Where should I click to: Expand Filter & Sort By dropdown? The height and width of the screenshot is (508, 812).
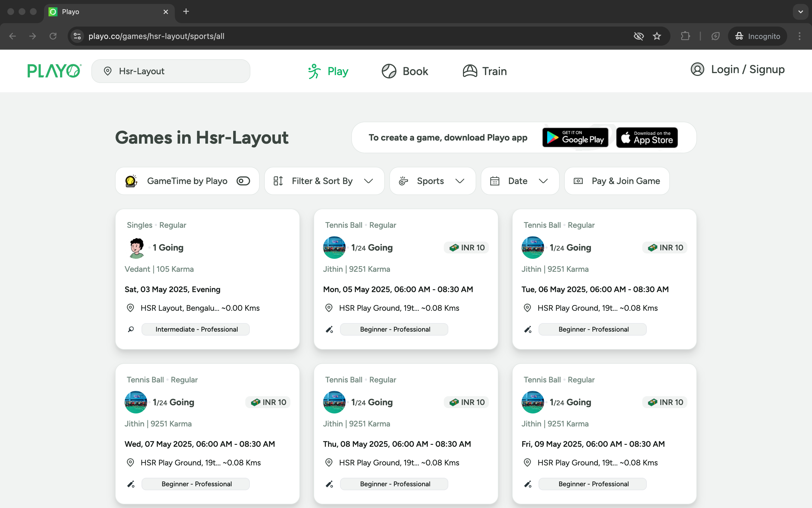click(324, 181)
